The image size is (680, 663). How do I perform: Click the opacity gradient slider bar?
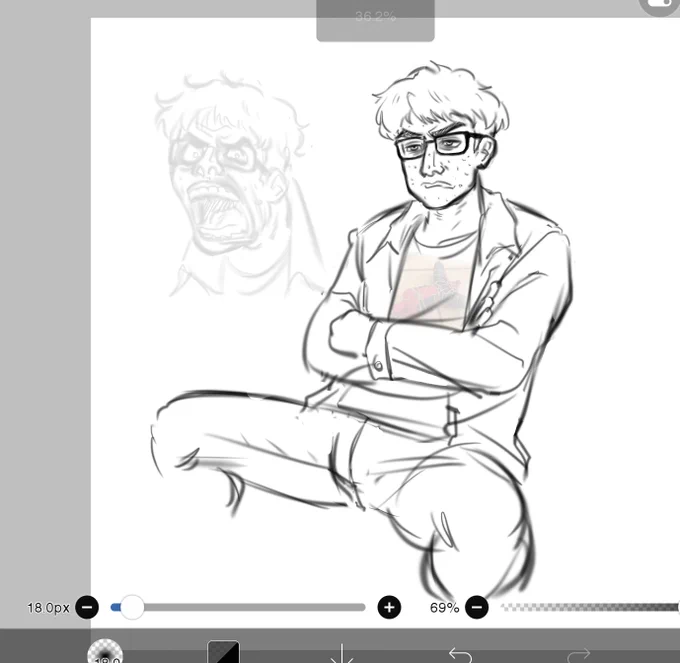coord(590,607)
